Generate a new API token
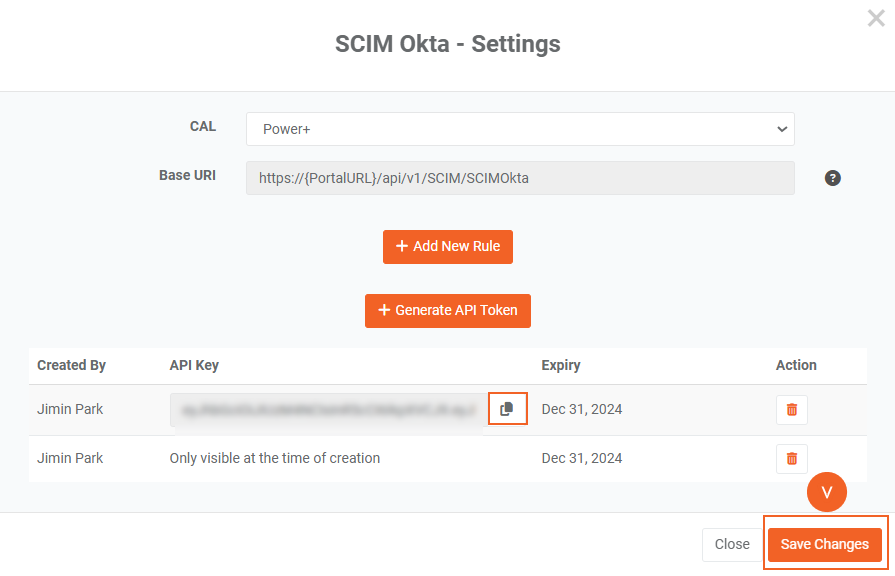Image resolution: width=895 pixels, height=576 pixels. [447, 310]
